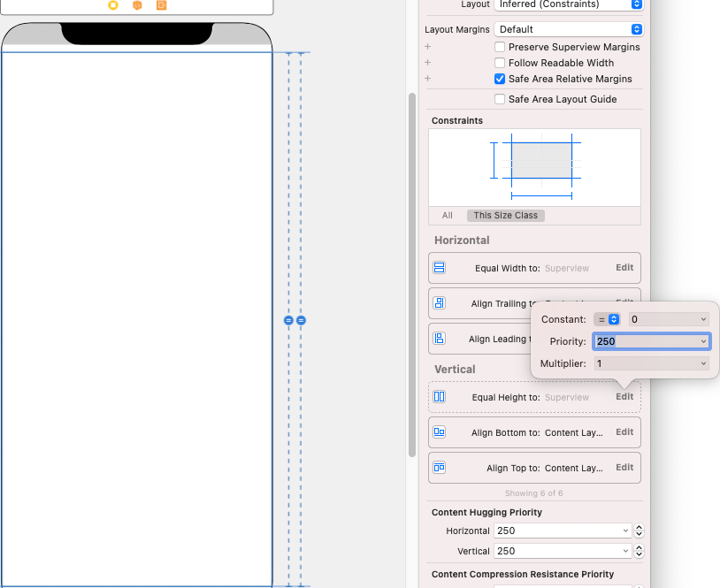The height and width of the screenshot is (588, 720).
Task: Open Vertical Content Hugging Priority dropdown
Action: coord(625,551)
